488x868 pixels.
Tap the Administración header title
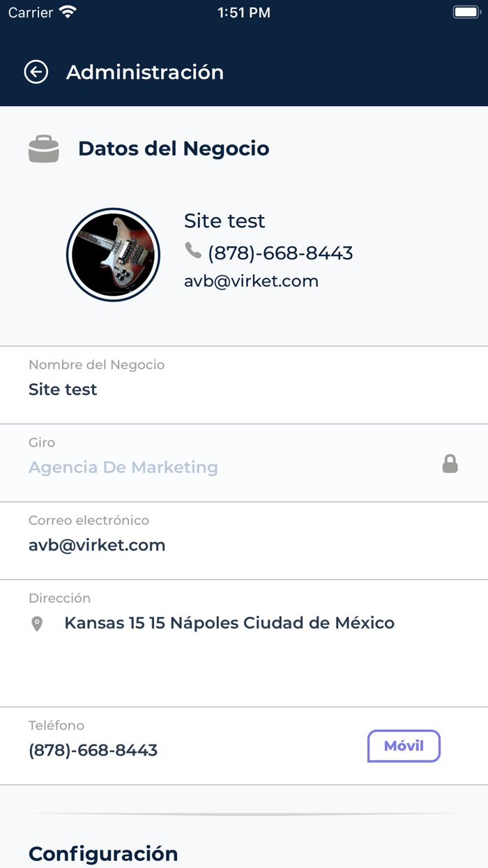pyautogui.click(x=145, y=72)
